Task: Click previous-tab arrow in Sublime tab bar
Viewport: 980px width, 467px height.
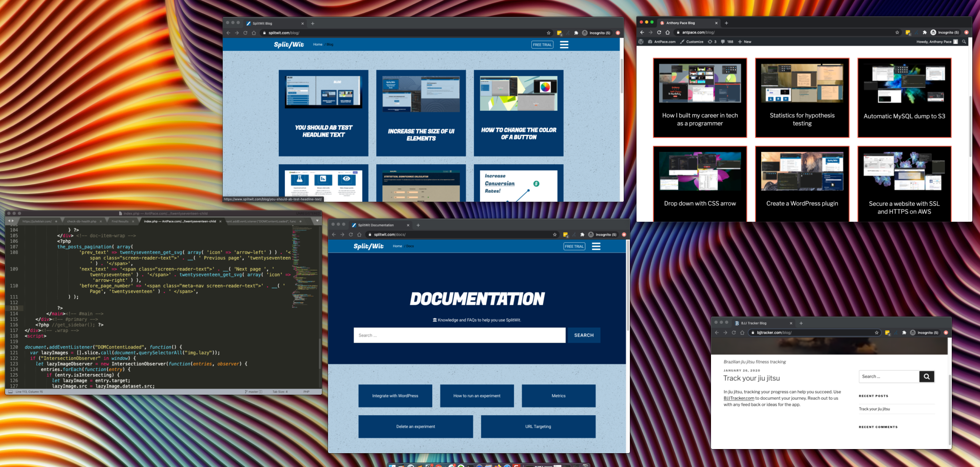Action: (x=9, y=221)
